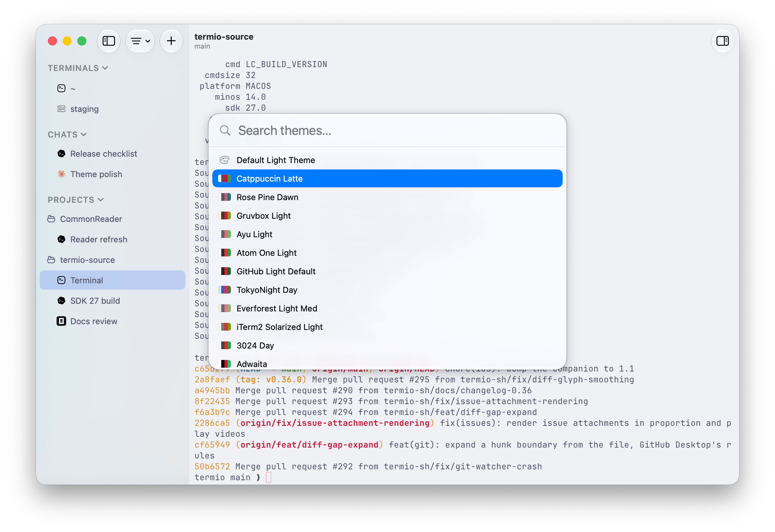
Task: Click the tag v0.36.0 label
Action: click(x=271, y=379)
